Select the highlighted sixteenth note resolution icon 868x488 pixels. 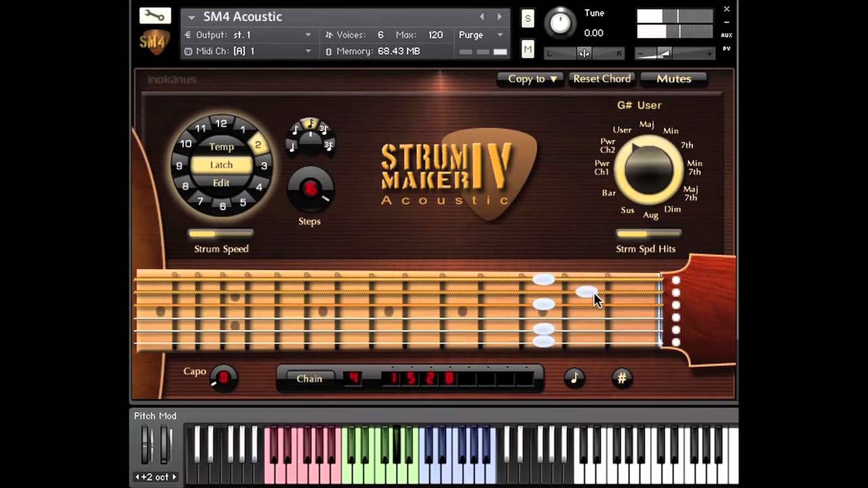[x=311, y=123]
